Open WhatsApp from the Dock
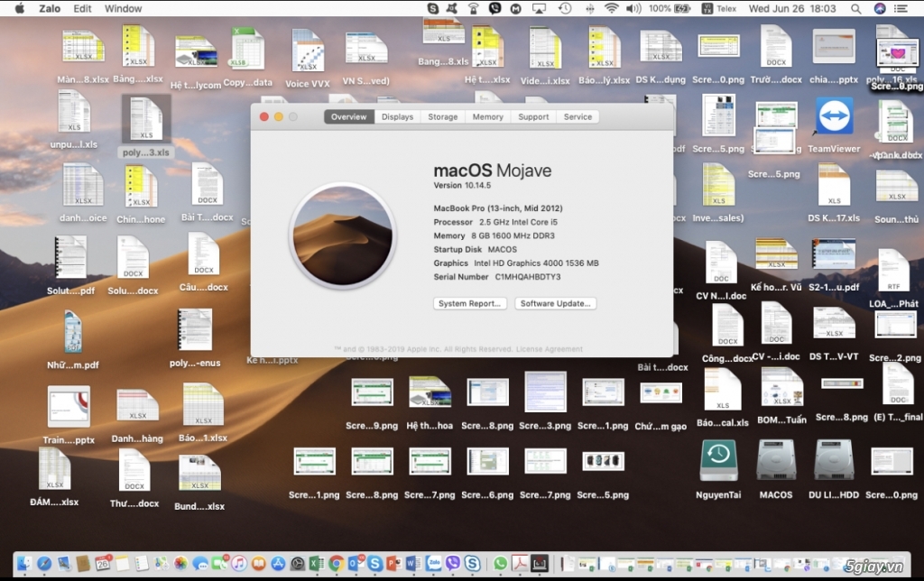Screen dimensions: 924x581 (500, 563)
